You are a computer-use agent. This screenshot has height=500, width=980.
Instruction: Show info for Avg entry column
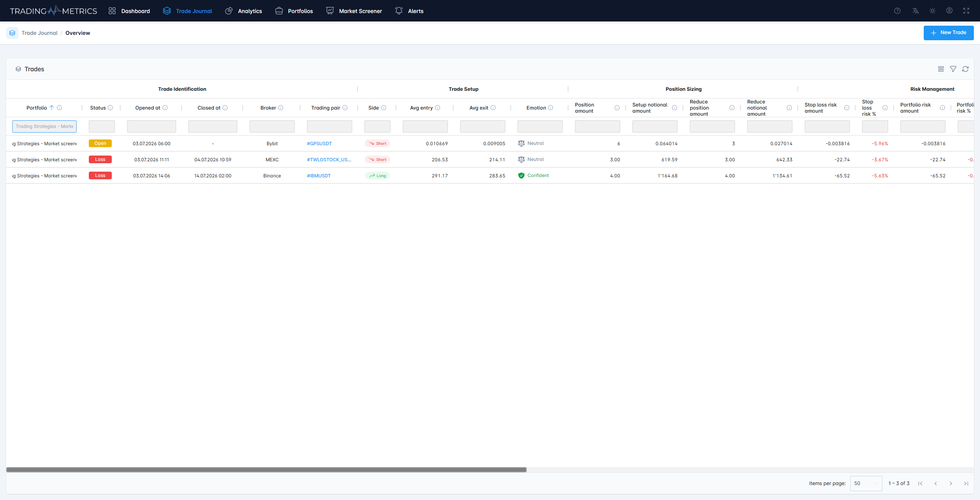pyautogui.click(x=438, y=108)
